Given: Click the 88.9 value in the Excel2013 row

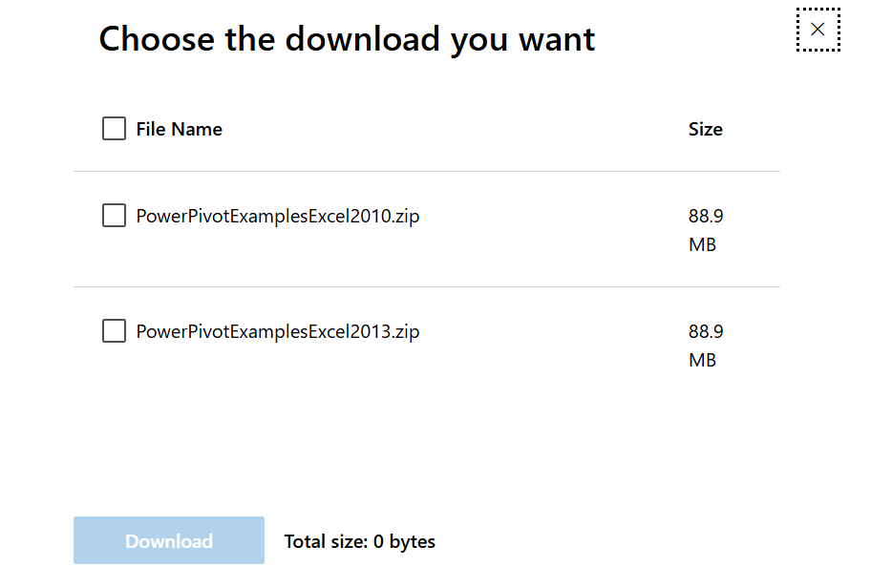Looking at the screenshot, I should [706, 331].
